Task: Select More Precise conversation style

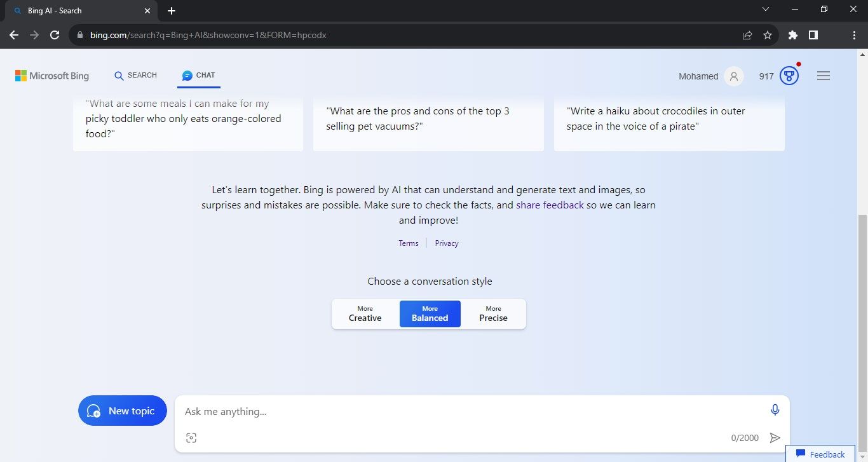Action: coord(494,314)
